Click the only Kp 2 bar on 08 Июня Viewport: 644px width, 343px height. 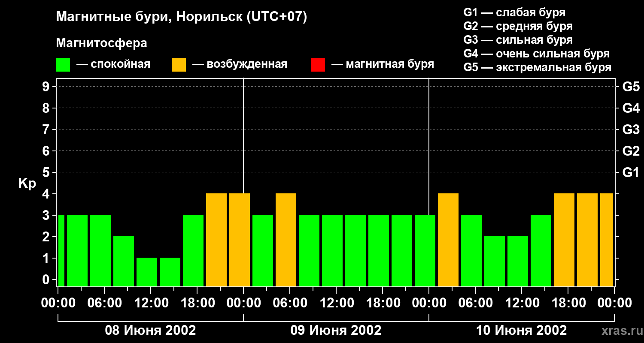(124, 261)
